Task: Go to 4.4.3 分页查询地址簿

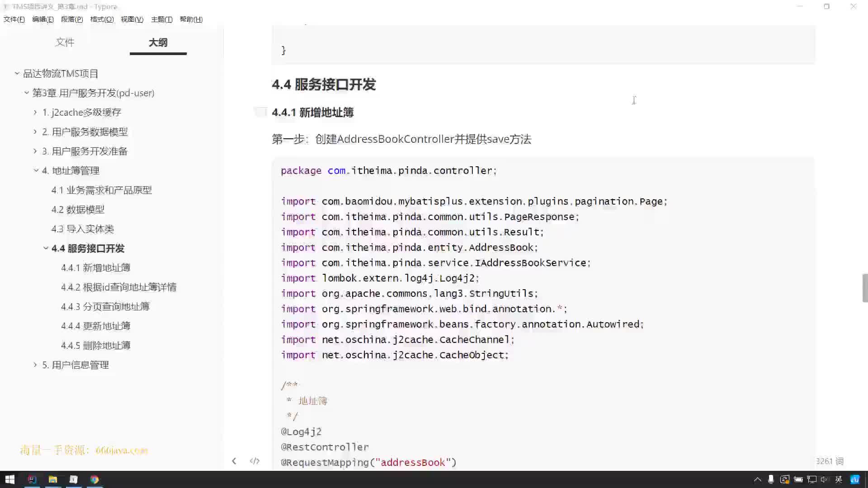Action: pyautogui.click(x=105, y=307)
